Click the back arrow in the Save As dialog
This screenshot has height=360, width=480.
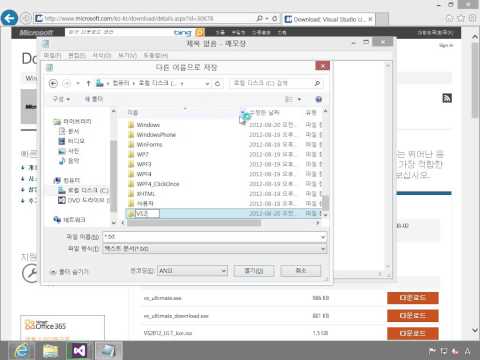coord(53,83)
